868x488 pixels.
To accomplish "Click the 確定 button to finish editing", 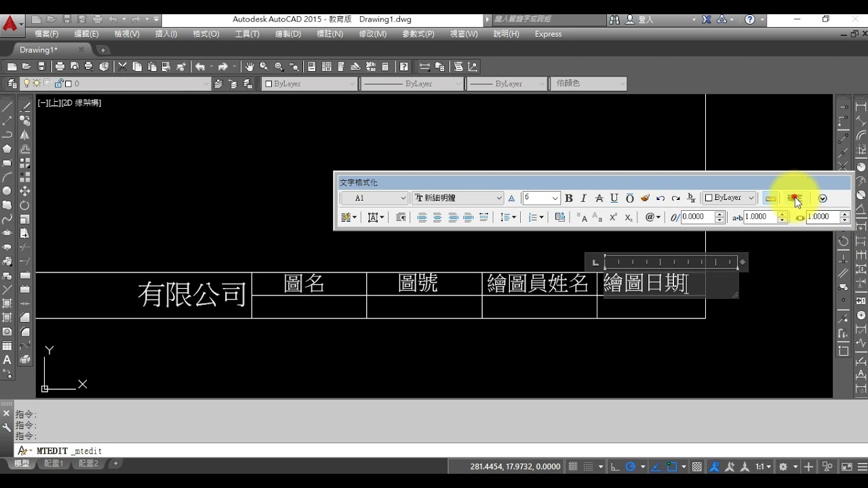I will click(x=795, y=198).
